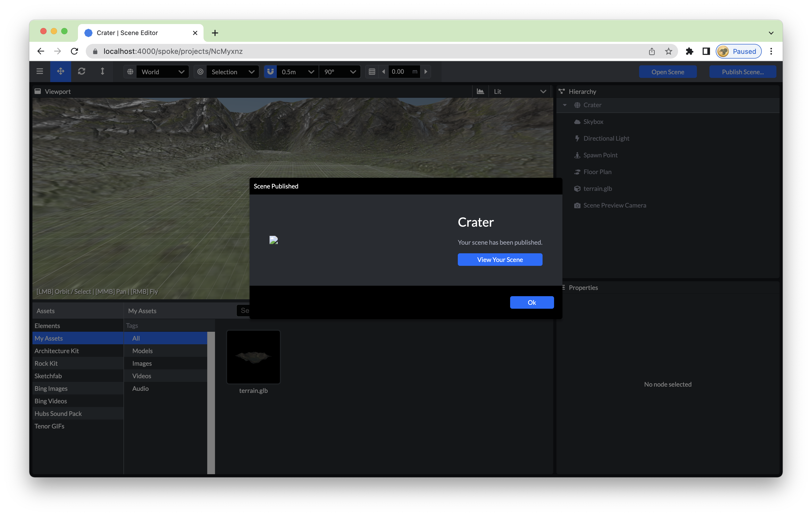
Task: Open the World transform space dropdown
Action: (162, 72)
